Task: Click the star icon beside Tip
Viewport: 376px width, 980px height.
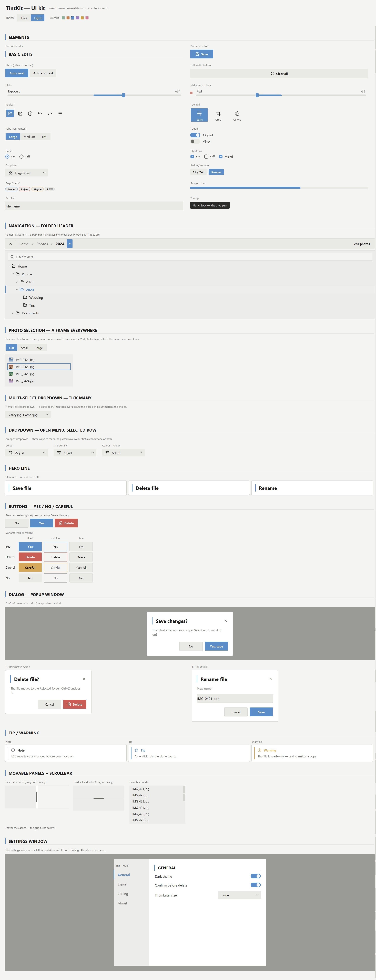Action: click(136, 750)
